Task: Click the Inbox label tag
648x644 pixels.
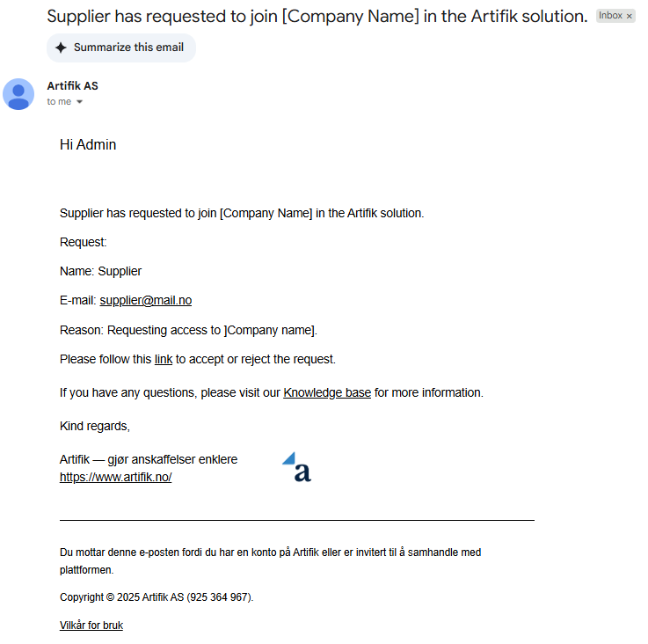Action: pyautogui.click(x=610, y=15)
